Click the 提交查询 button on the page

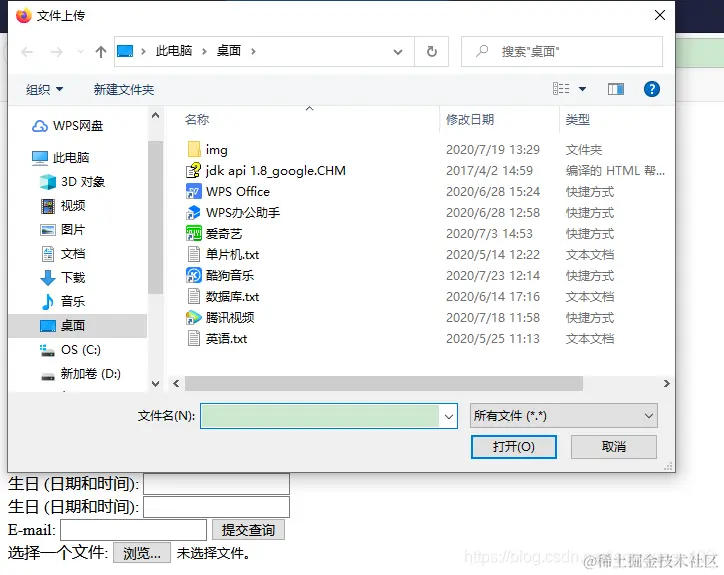(x=248, y=530)
